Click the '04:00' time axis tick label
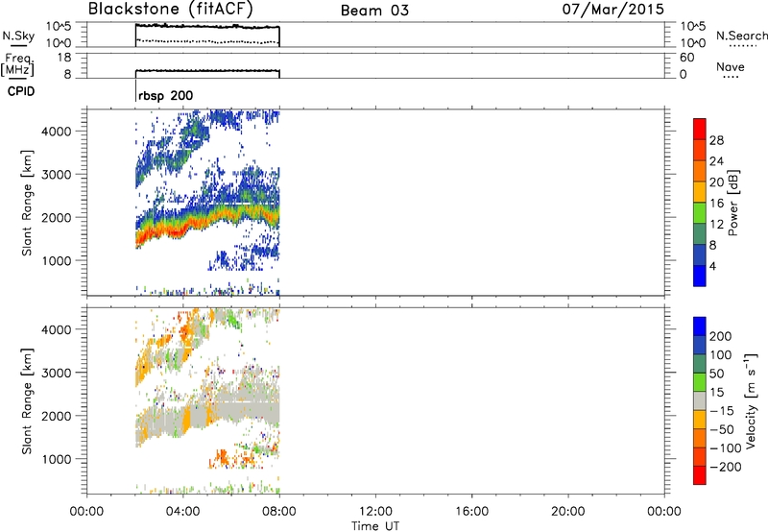 coord(183,512)
